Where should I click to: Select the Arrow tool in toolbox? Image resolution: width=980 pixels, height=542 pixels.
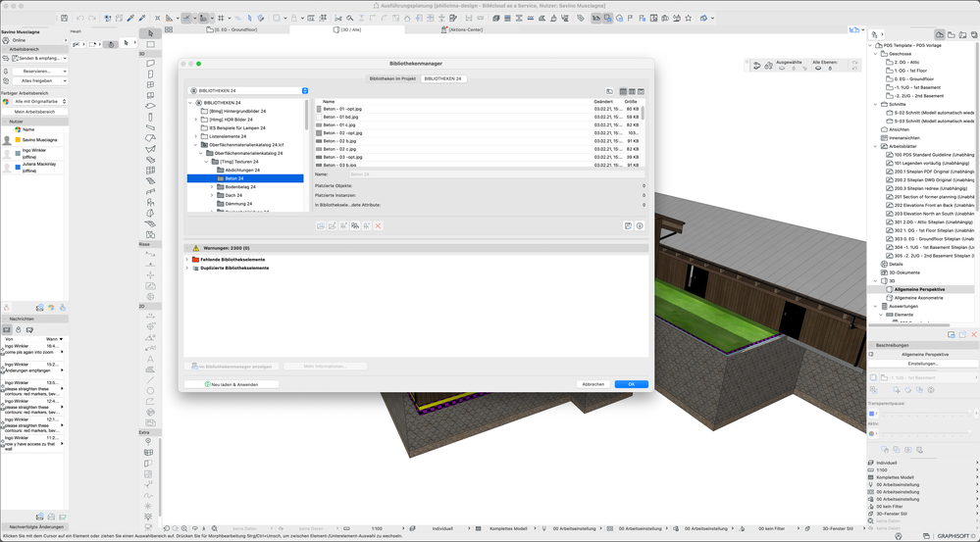pyautogui.click(x=150, y=33)
